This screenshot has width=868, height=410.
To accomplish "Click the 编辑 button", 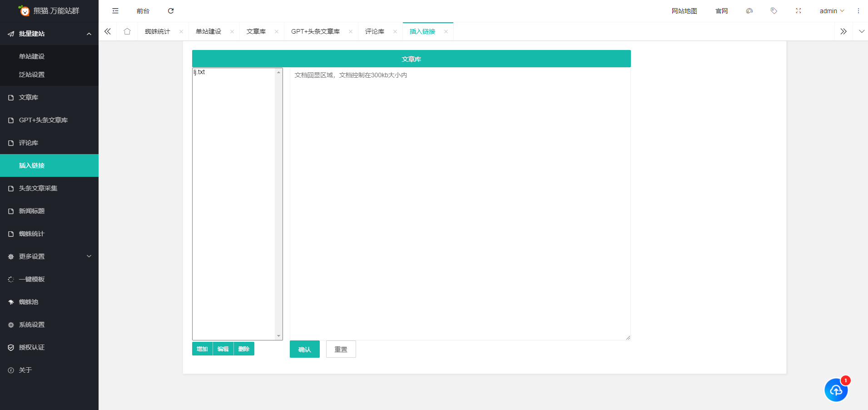I will [x=223, y=349].
